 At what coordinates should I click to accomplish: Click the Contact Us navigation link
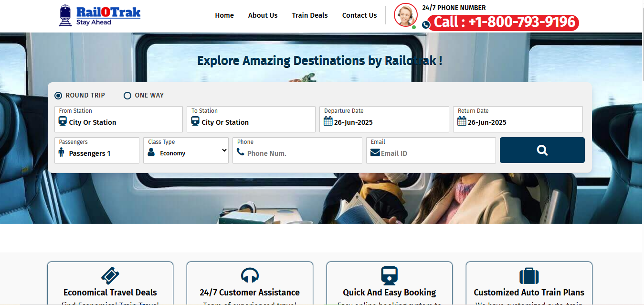tap(359, 15)
